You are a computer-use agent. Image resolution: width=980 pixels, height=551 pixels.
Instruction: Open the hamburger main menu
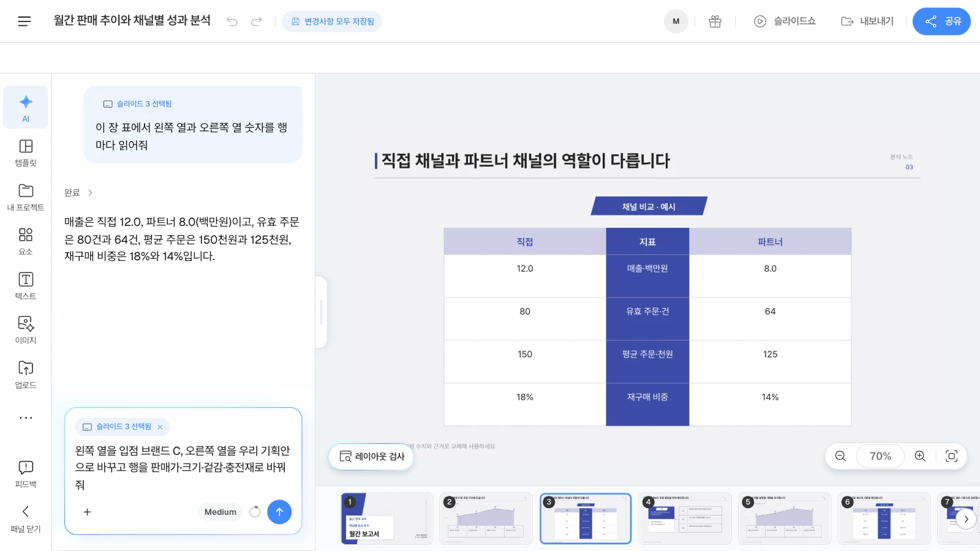(24, 21)
